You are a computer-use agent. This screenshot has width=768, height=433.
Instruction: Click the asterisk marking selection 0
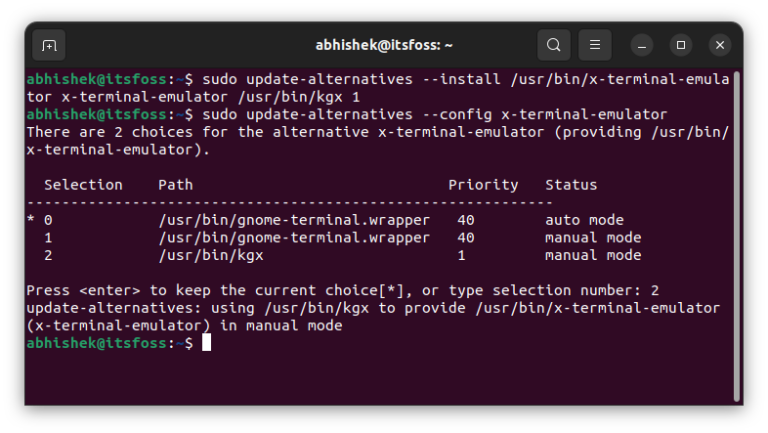(x=31, y=219)
